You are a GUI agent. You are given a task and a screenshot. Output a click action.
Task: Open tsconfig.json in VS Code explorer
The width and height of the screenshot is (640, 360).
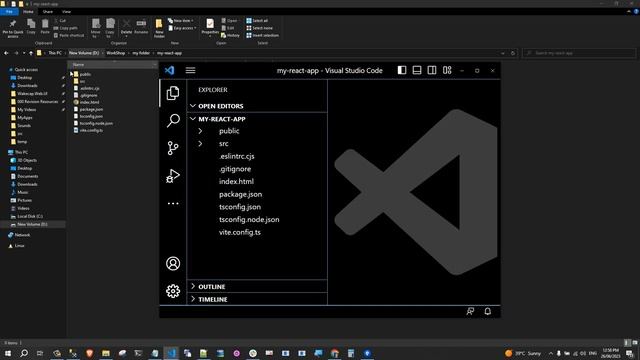coord(240,207)
